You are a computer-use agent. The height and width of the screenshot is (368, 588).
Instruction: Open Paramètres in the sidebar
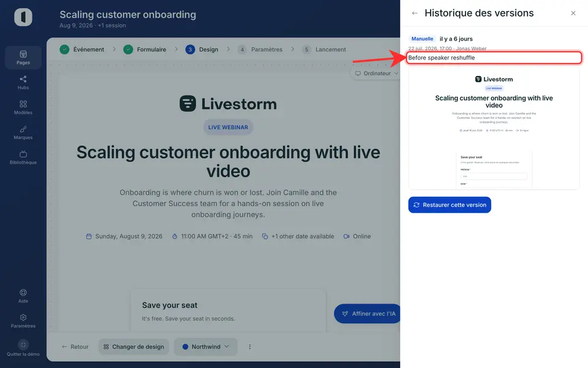(23, 321)
